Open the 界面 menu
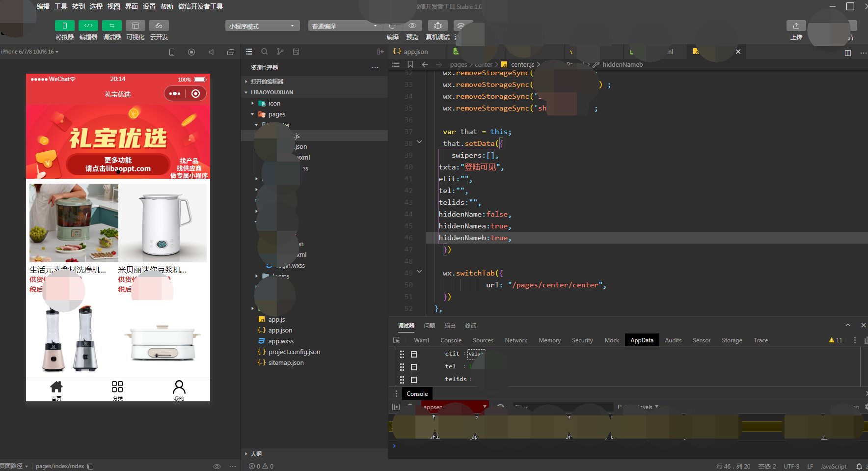The width and height of the screenshot is (868, 471). tap(132, 6)
